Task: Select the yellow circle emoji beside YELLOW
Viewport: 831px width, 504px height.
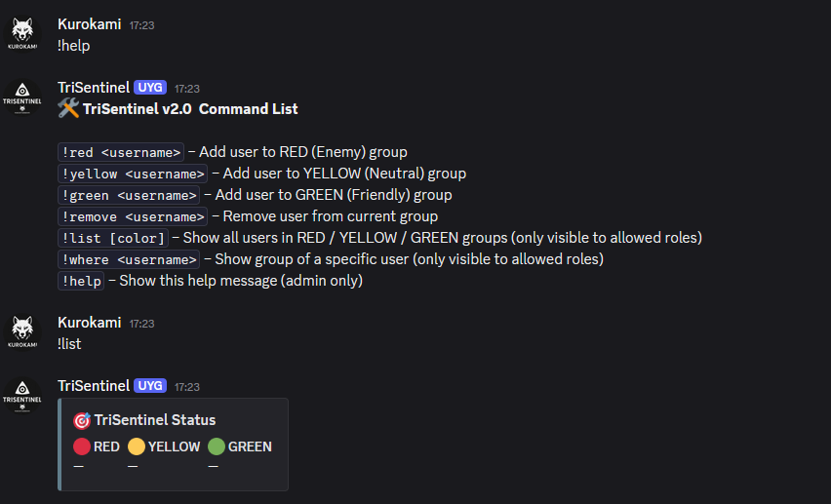Action: [x=137, y=447]
